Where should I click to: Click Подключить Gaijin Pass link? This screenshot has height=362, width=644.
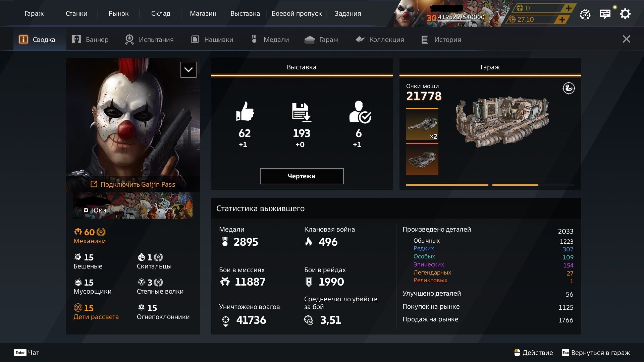pyautogui.click(x=133, y=184)
